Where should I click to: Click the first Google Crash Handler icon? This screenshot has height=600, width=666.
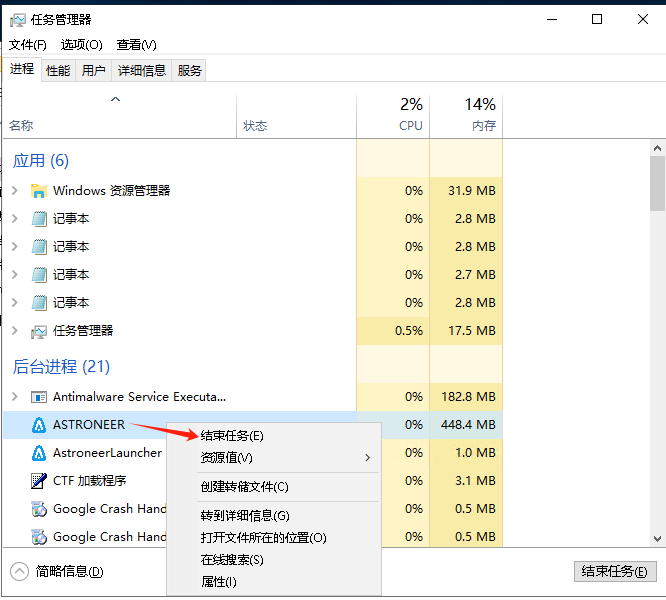39,509
